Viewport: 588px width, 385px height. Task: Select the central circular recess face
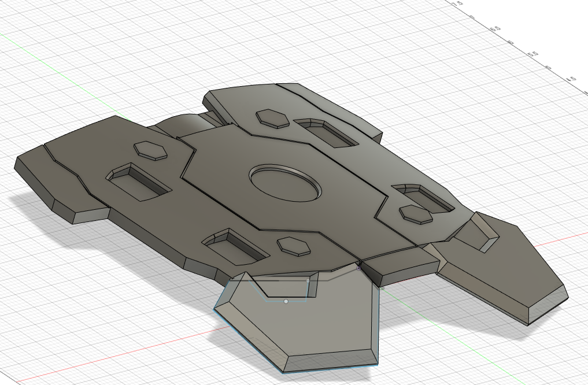point(284,184)
